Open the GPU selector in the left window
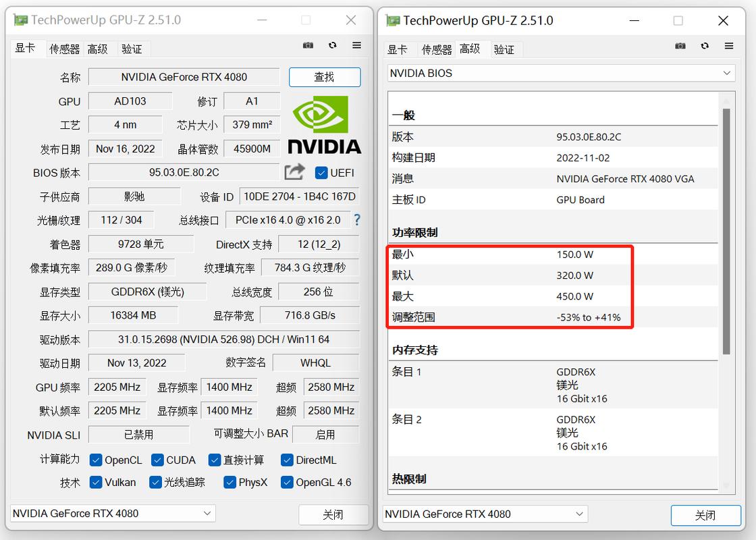Viewport: 756px width, 540px height. (111, 514)
